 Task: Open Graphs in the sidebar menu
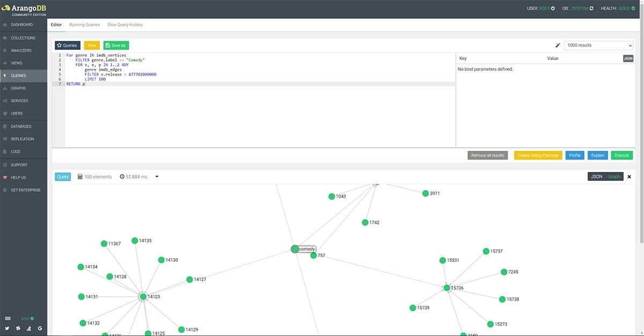[x=18, y=88]
